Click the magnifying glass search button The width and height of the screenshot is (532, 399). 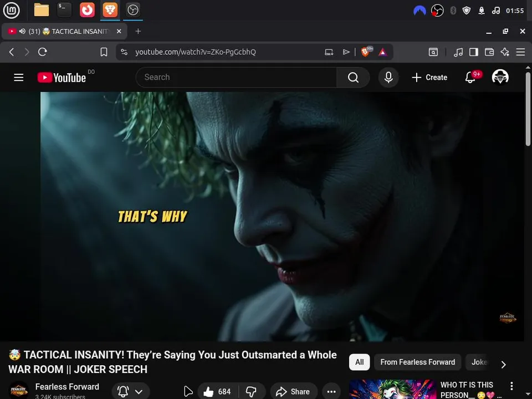point(353,78)
